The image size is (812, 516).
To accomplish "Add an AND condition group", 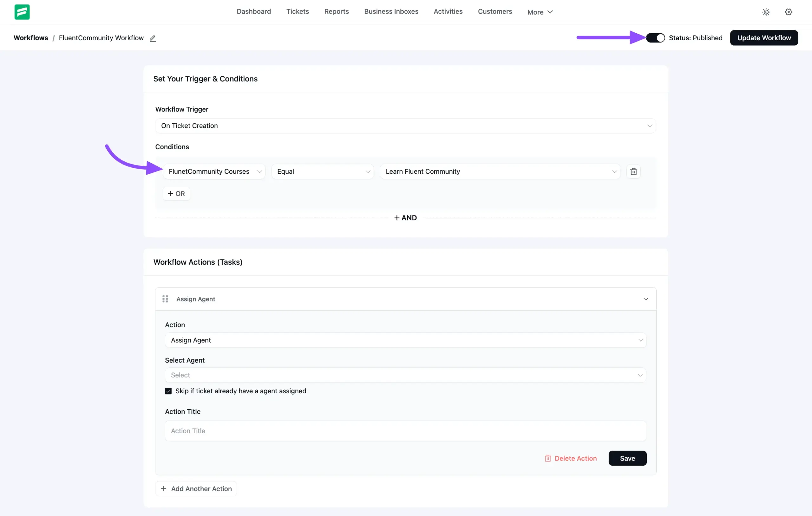I will pos(405,218).
